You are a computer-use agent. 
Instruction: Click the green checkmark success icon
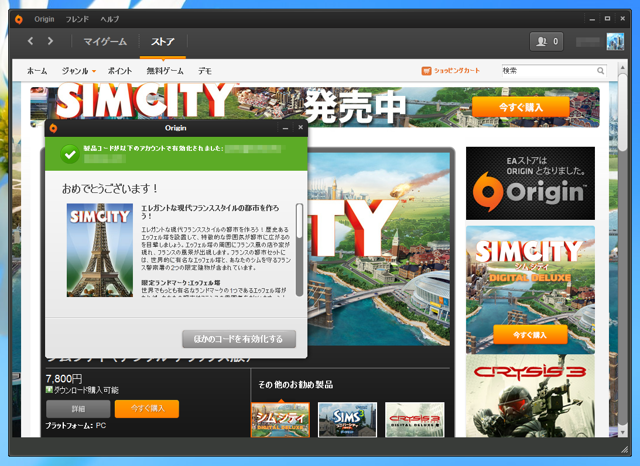(x=70, y=154)
